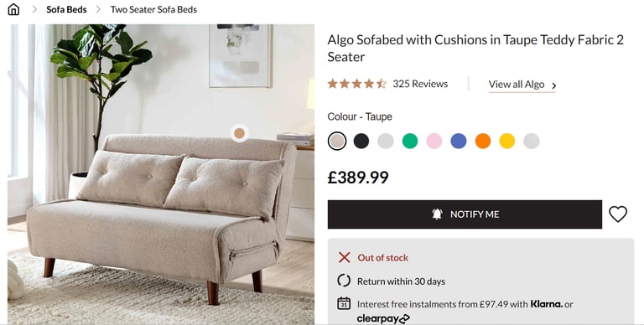Screen dimensions: 644x325
Task: Open the Sofa Beds breadcrumb
Action: (66, 9)
